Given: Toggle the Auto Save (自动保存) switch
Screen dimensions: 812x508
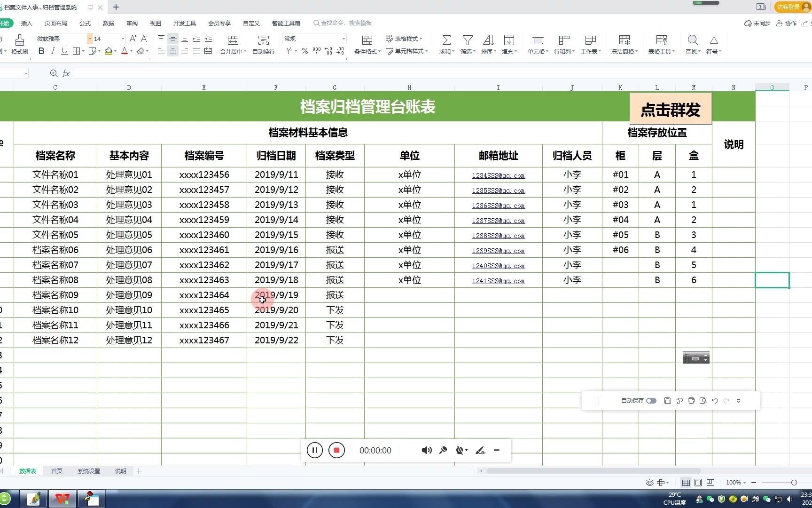Looking at the screenshot, I should coord(651,401).
